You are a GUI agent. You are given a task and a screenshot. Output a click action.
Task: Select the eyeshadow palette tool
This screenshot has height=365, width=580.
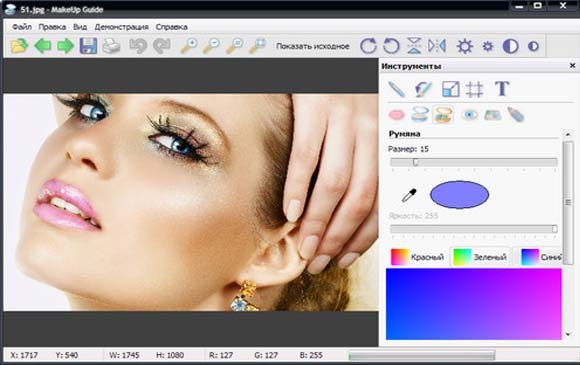click(492, 115)
